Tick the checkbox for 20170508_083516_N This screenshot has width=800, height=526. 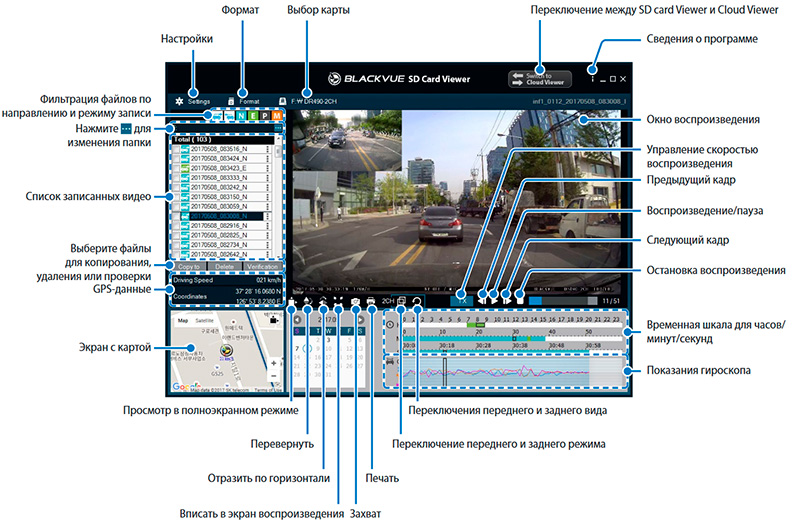point(177,147)
